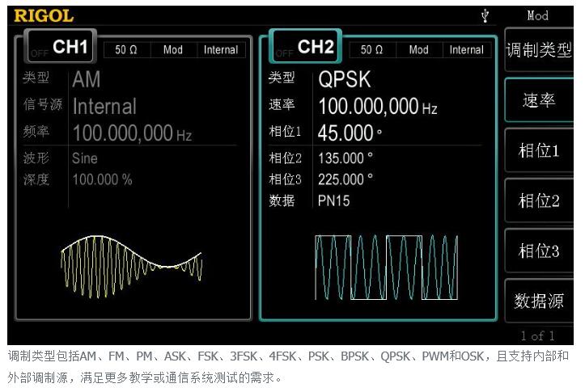585x392 pixels.
Task: Select the CH2 channel tab
Action: click(x=315, y=47)
